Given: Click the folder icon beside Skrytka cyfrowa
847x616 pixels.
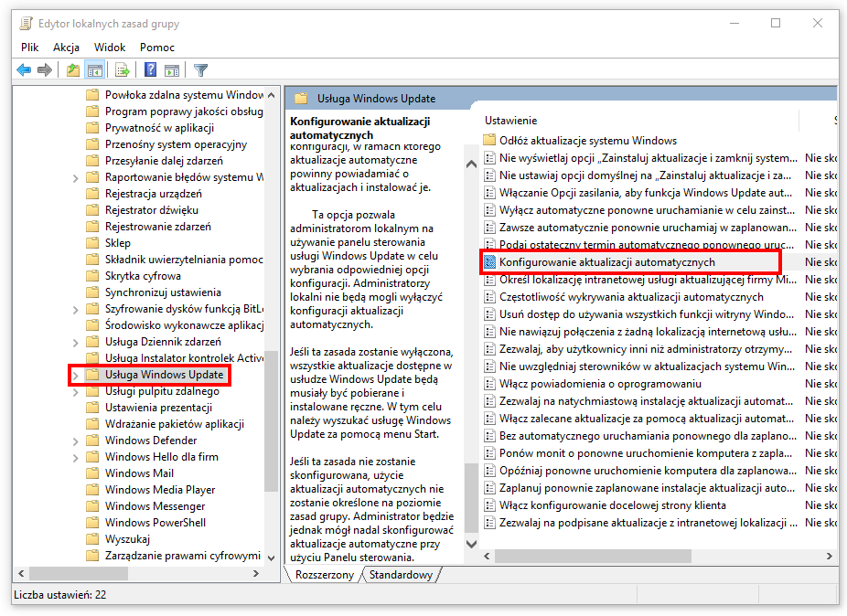Looking at the screenshot, I should (x=93, y=276).
